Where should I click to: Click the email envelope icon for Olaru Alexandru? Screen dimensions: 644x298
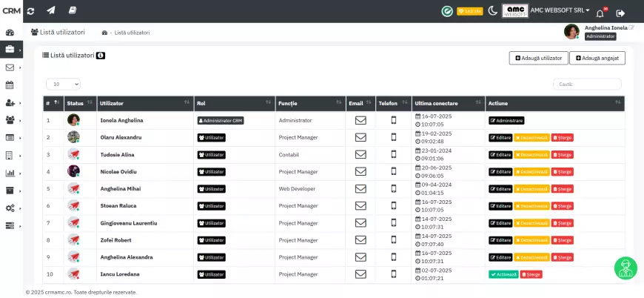click(x=360, y=137)
